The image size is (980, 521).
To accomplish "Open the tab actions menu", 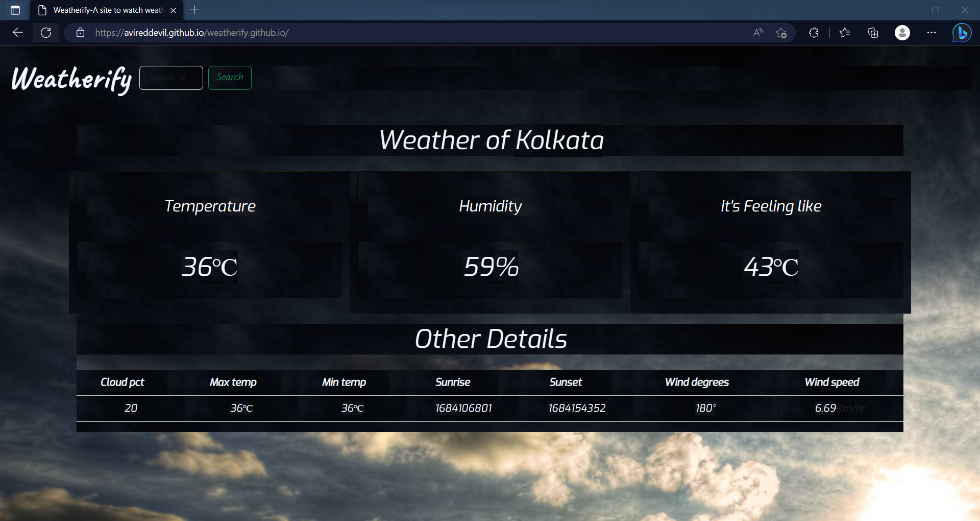I will click(x=15, y=10).
